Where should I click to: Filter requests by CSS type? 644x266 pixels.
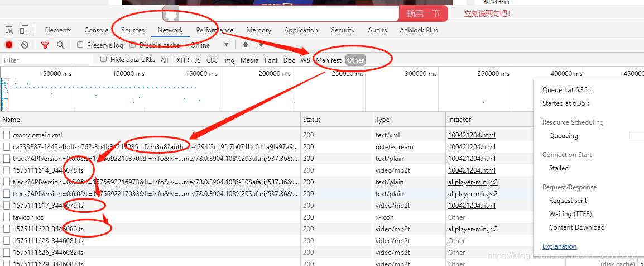click(x=212, y=60)
